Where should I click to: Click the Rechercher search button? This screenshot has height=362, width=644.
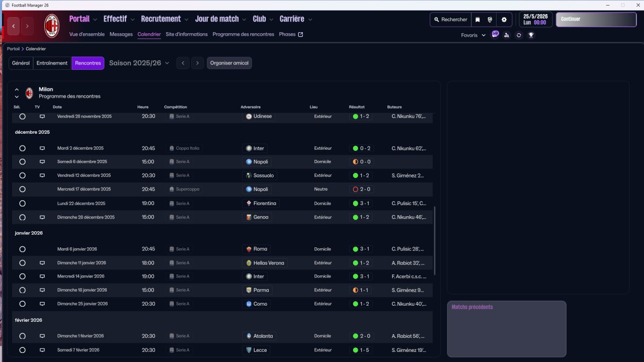(x=451, y=20)
